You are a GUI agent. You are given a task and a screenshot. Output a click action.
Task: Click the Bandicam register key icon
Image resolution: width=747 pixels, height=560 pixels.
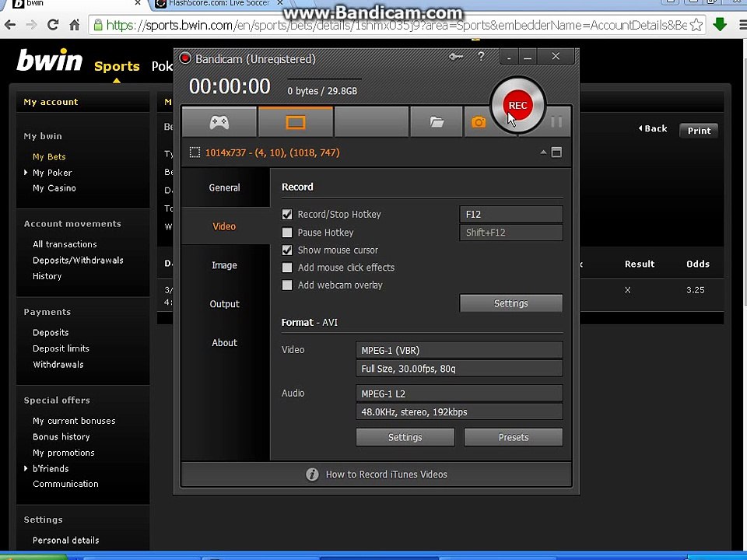point(455,57)
